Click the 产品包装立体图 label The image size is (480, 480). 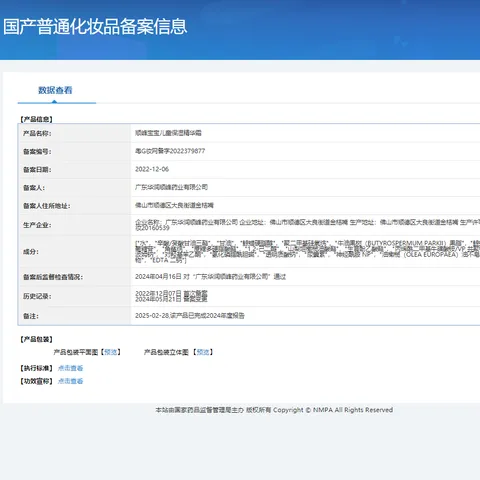click(166, 352)
